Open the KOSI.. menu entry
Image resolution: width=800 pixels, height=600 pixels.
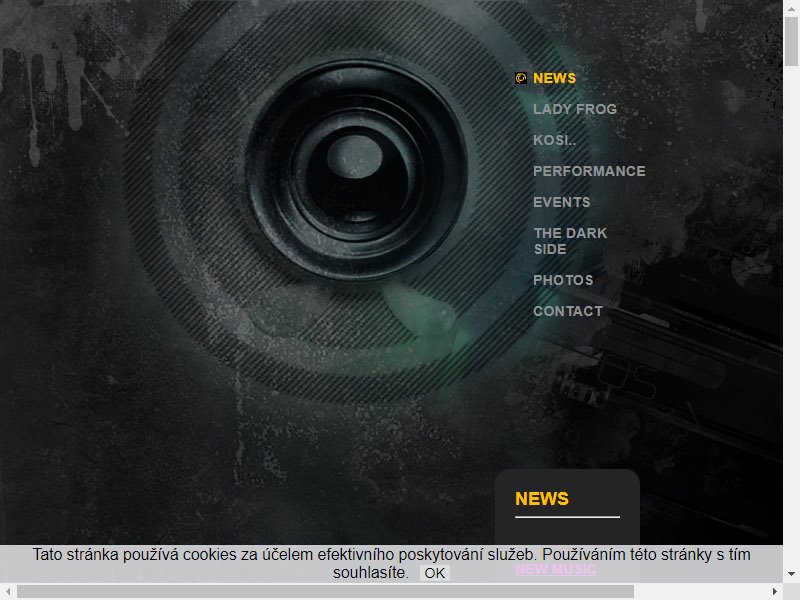[555, 140]
